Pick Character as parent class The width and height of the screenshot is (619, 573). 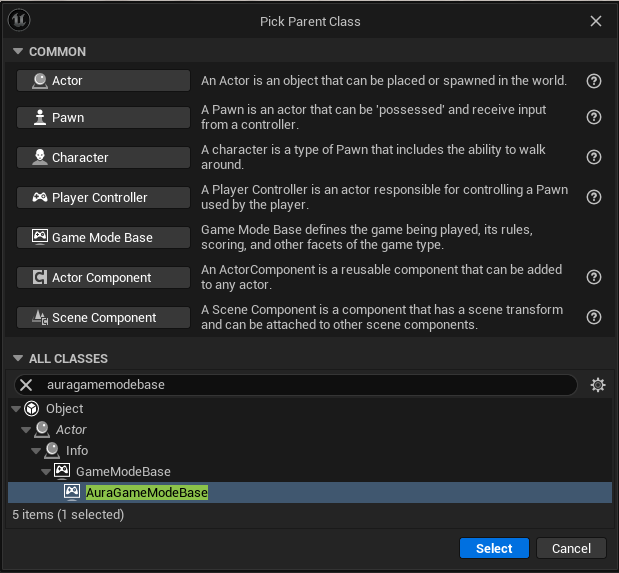(x=103, y=157)
